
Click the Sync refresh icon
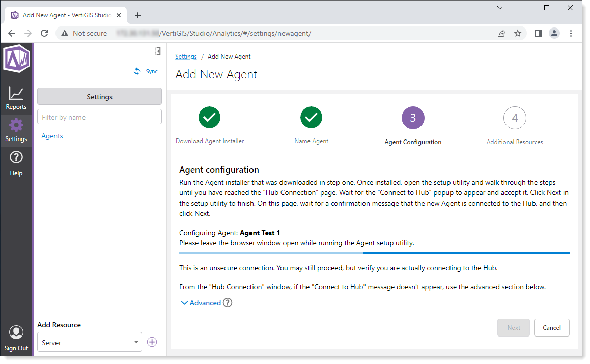137,72
